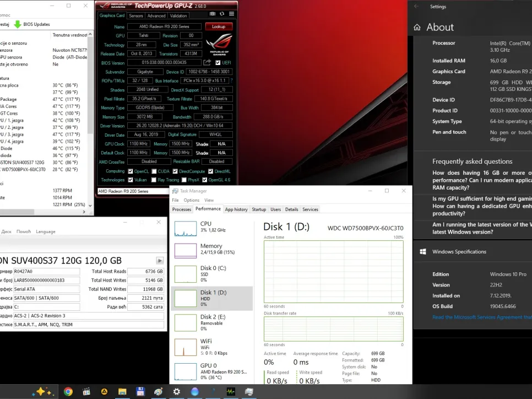Click the next disk arrow in CrystalDiskInfo
Viewport: 532px width, 399px height.
pos(160,261)
